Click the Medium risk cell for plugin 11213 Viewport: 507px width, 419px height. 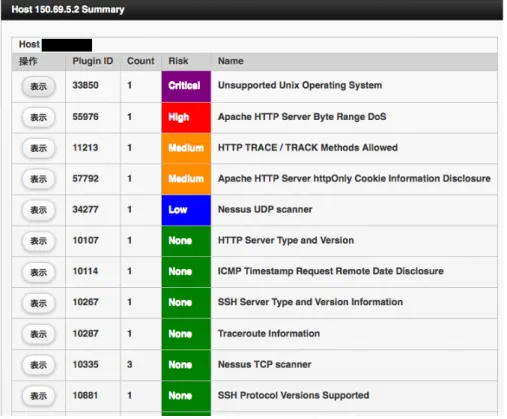[x=186, y=148]
